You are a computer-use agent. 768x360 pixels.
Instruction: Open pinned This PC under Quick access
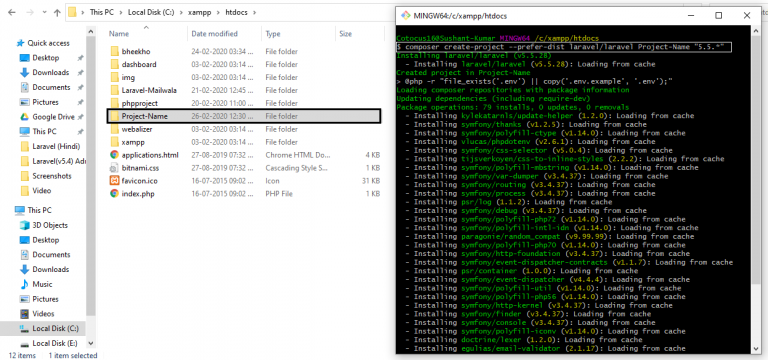[45, 131]
